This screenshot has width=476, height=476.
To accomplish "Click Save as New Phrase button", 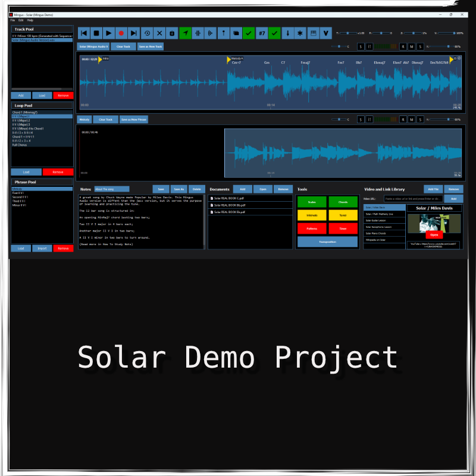I will (x=134, y=119).
